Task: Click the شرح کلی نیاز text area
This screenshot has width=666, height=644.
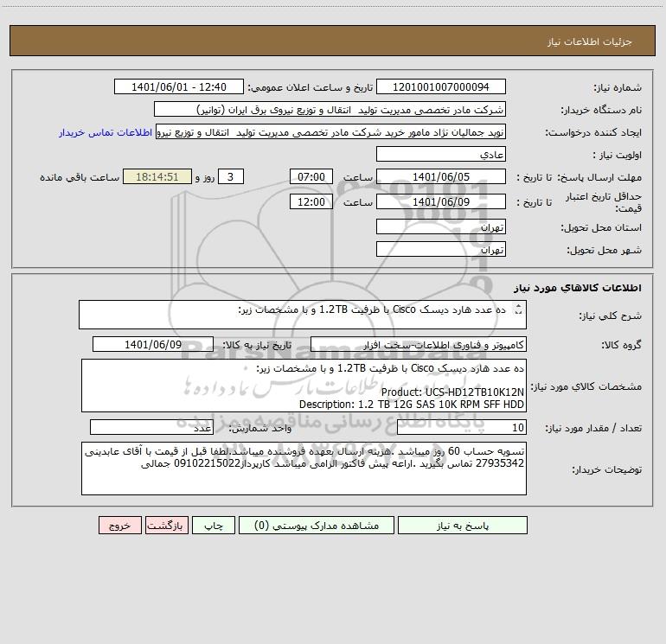Action: tap(303, 315)
